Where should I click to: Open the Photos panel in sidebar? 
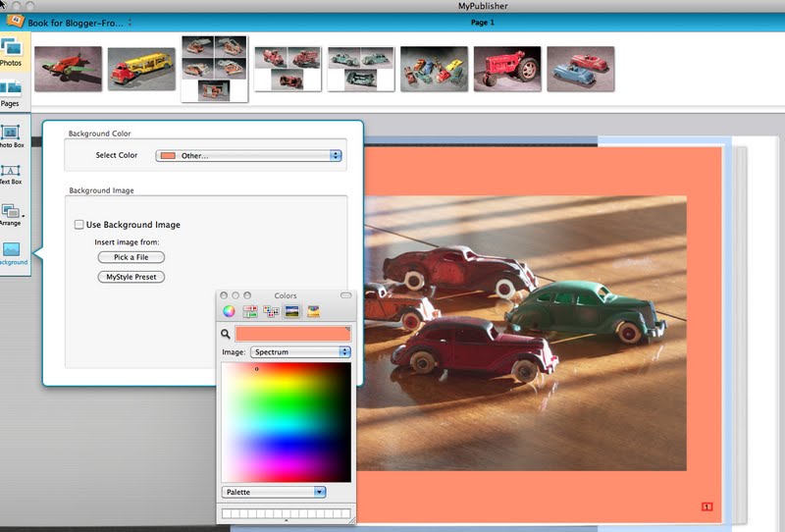pos(11,52)
